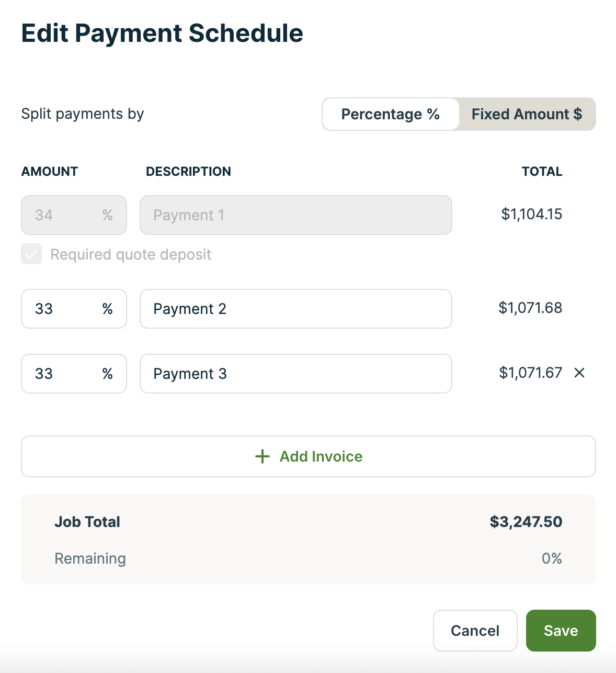This screenshot has height=673, width=616.
Task: Click the disabled 34 percent amount field
Action: click(x=74, y=215)
